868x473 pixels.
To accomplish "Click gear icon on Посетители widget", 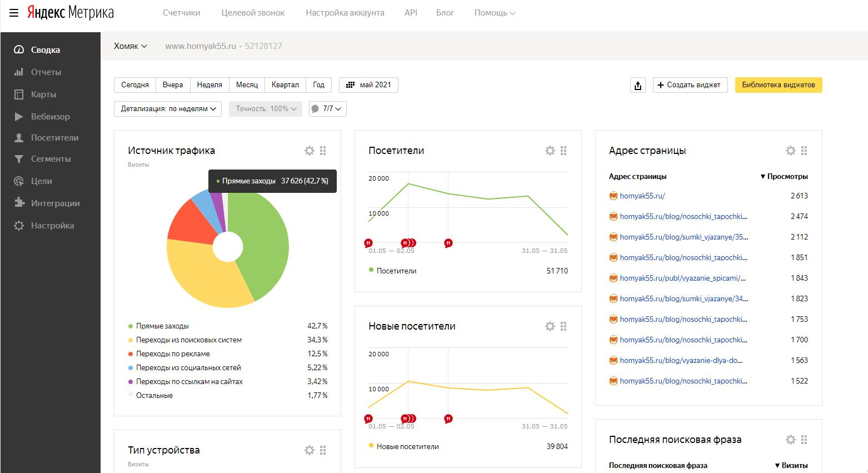I will [550, 151].
